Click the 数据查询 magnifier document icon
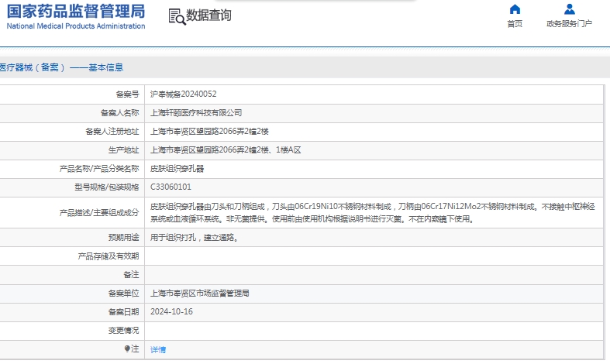 [x=177, y=17]
